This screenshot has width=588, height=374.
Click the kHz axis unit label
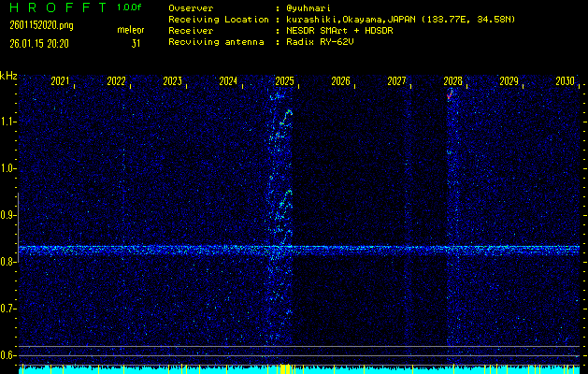point(8,76)
